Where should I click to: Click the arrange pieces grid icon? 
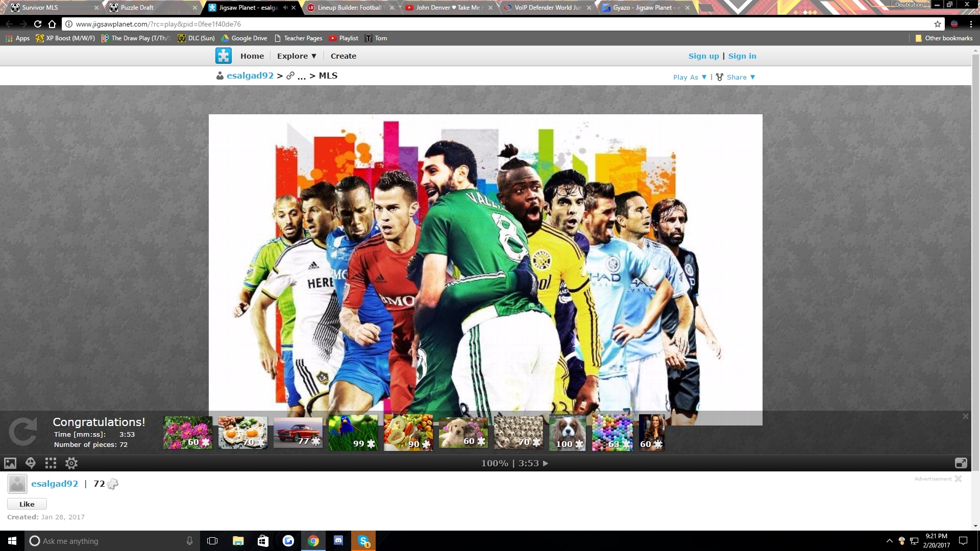point(51,463)
